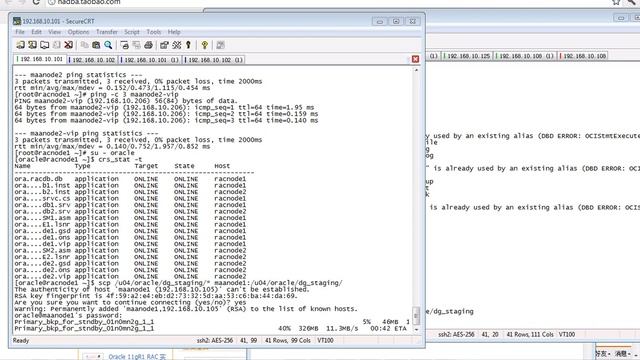
Task: Click the RSA key fingerprint line
Action: click(156, 296)
